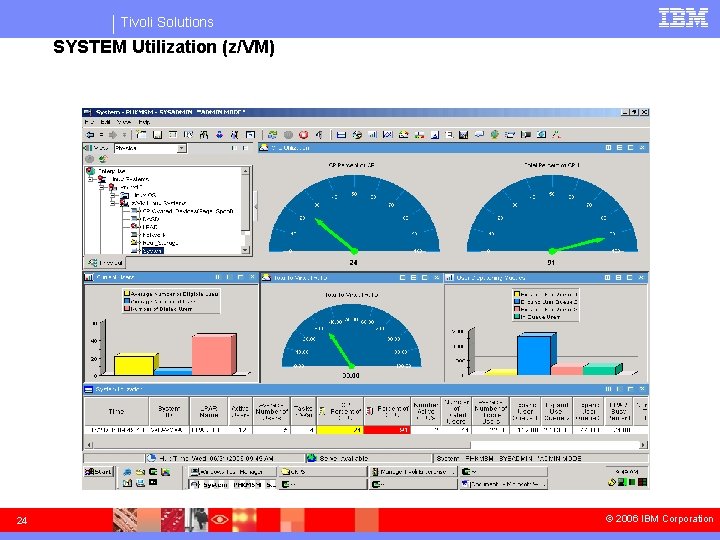Click Hub Time clock icon in status bar
This screenshot has height=540, width=720.
[152, 458]
